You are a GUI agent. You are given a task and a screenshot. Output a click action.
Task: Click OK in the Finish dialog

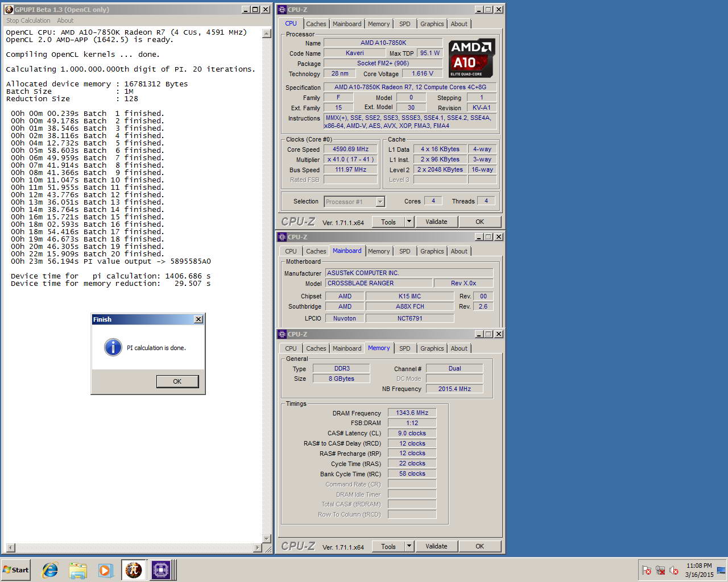(177, 381)
